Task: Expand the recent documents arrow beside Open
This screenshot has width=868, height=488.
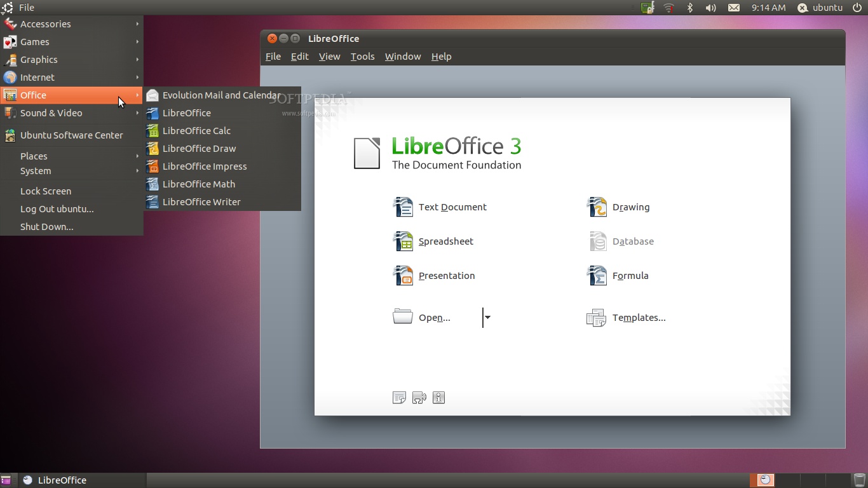Action: click(487, 317)
